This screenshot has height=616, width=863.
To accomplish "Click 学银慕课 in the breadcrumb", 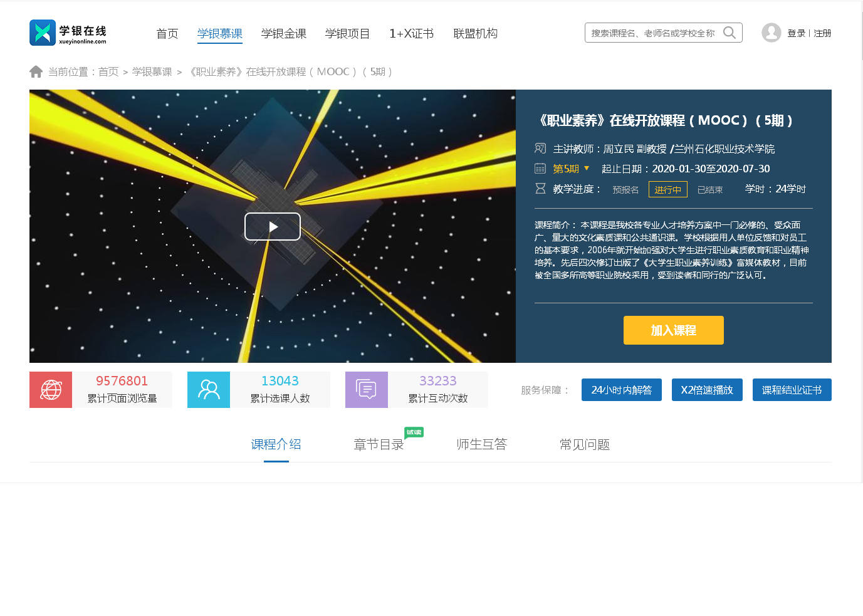I will tap(152, 72).
